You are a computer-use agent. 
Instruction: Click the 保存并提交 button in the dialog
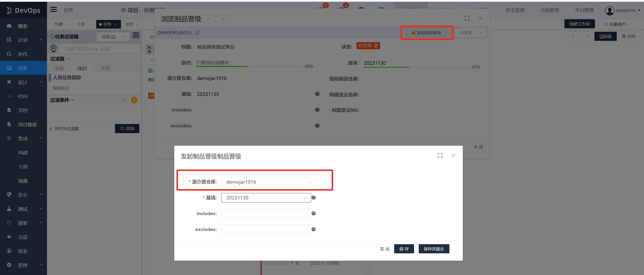[434, 248]
